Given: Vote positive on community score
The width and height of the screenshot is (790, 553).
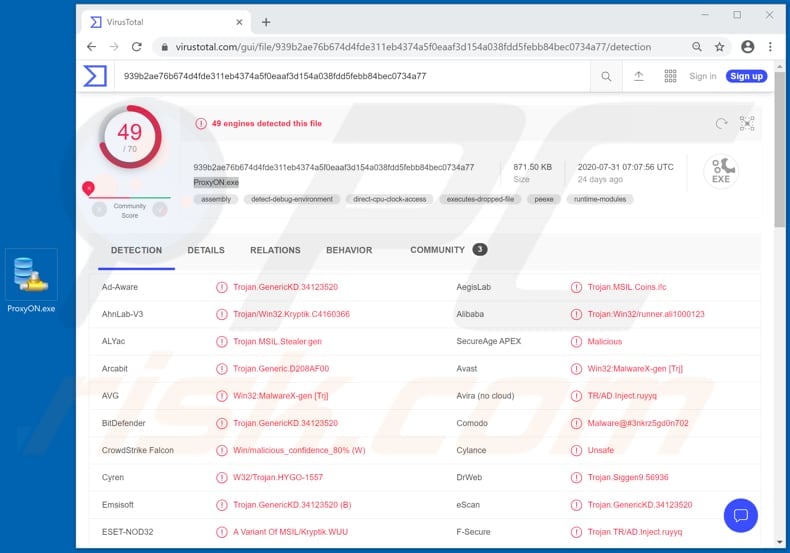Looking at the screenshot, I should pyautogui.click(x=160, y=209).
